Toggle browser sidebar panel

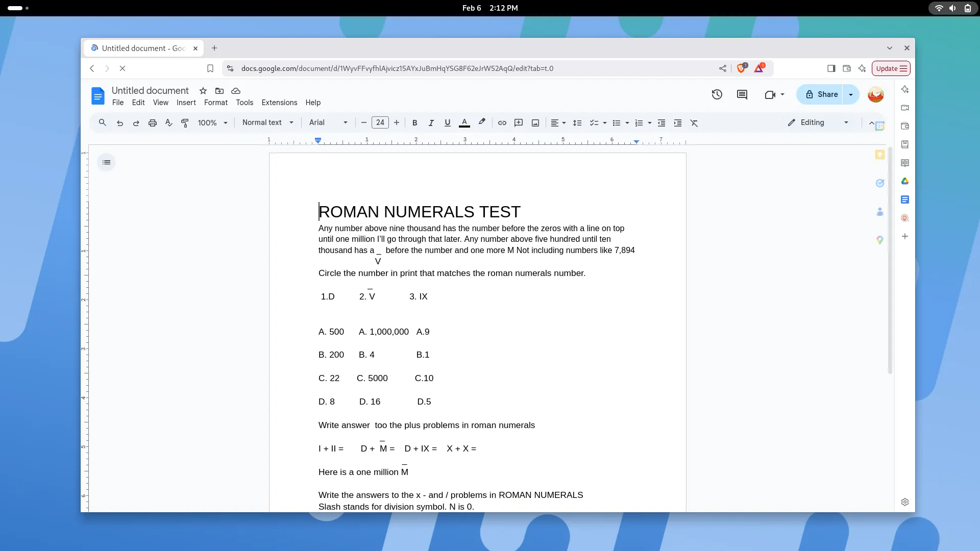click(831, 68)
